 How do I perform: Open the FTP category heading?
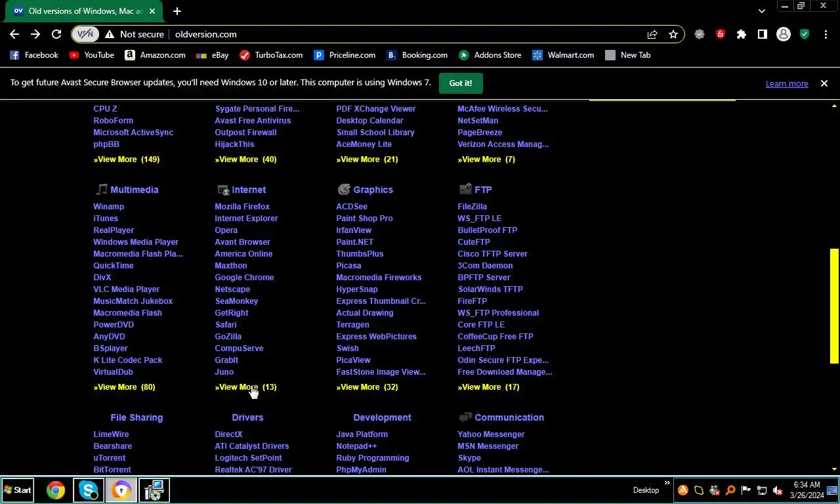coord(483,190)
